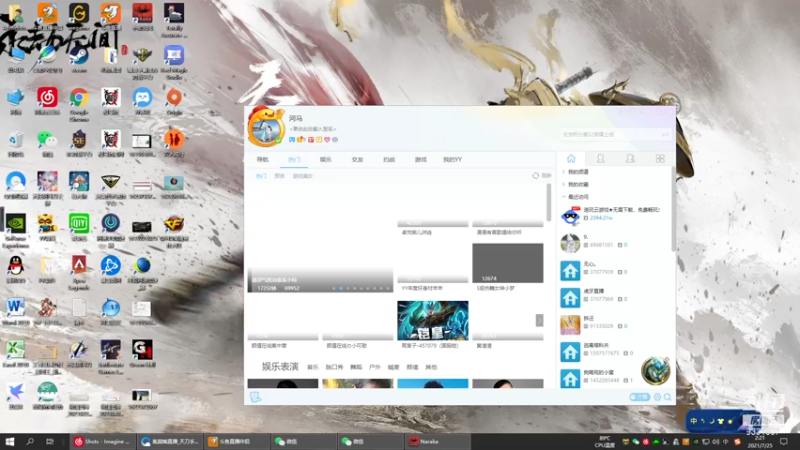Switch to the 娱乐 tab
Viewport: 800px width, 450px height.
[326, 160]
